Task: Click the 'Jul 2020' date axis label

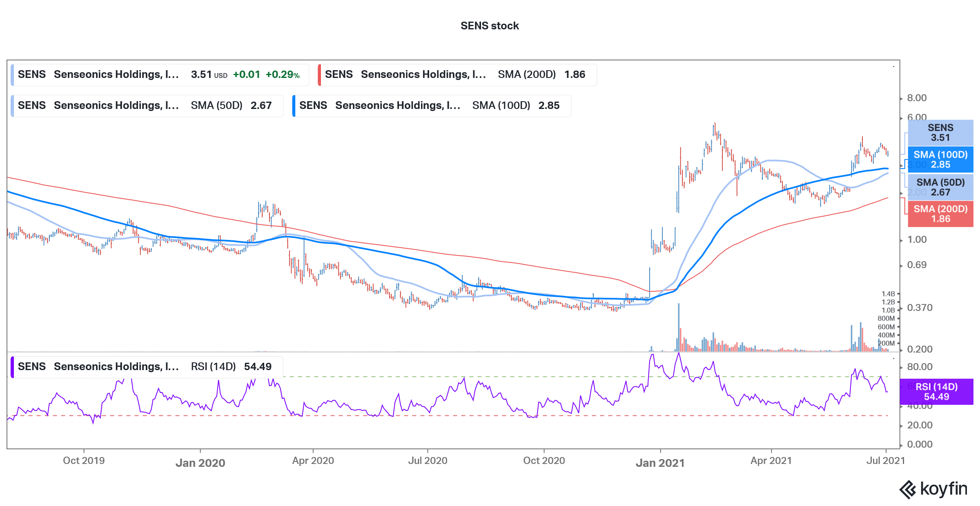Action: tap(428, 461)
